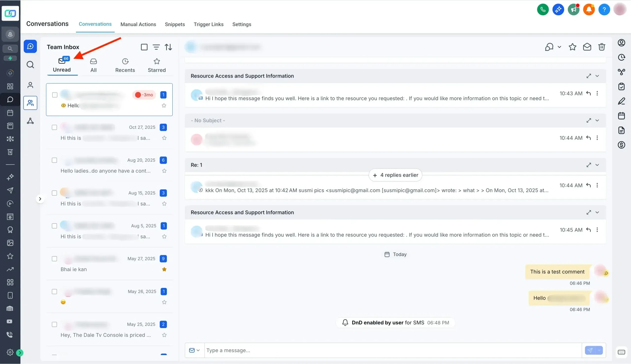631x364 pixels.
Task: Open the Calendars icon in the left sidebar
Action: coord(10,113)
